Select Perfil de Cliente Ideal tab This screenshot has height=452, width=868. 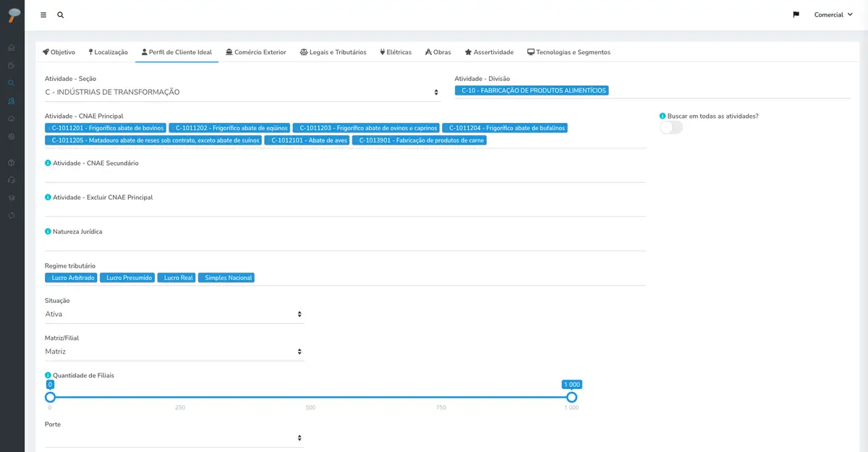tap(177, 52)
